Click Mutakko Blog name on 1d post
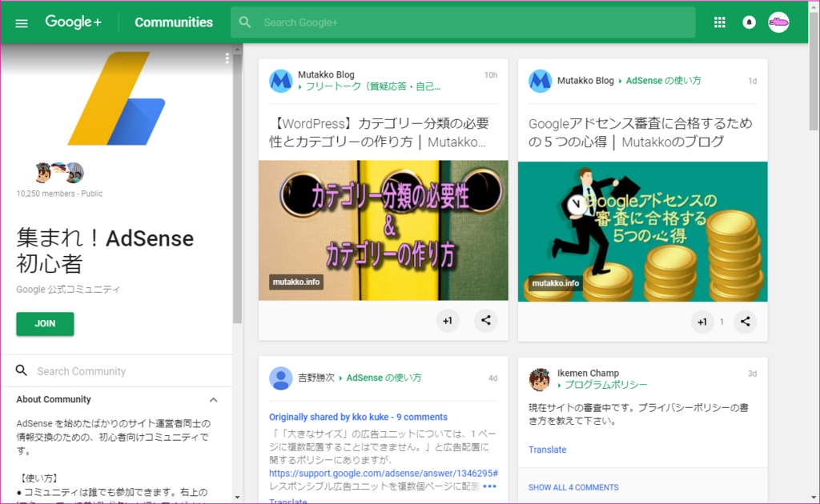The height and width of the screenshot is (504, 820). (585, 81)
